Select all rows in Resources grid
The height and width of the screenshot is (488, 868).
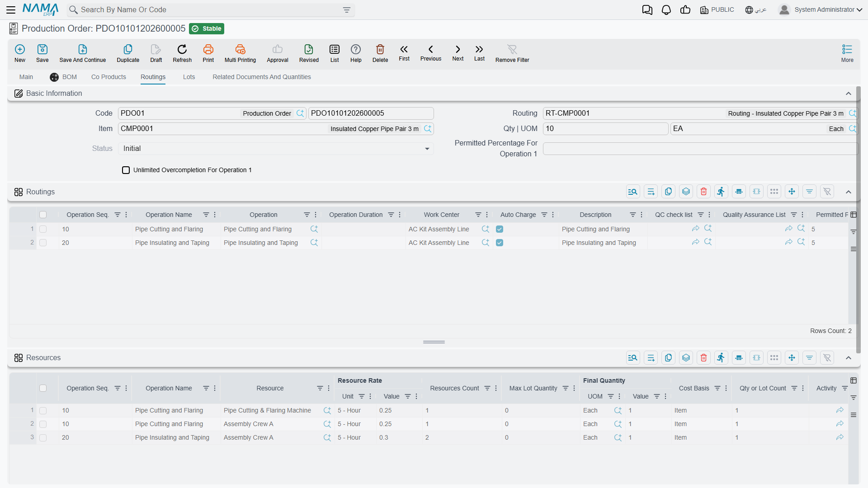pos(43,388)
